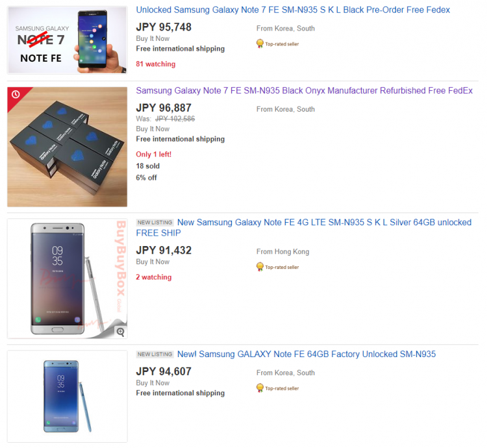Click the JPY 95,748 price

164,27
